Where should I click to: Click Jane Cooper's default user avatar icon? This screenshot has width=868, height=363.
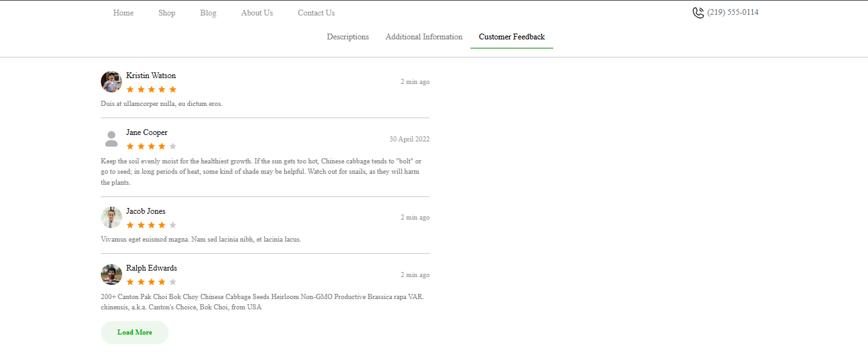(111, 139)
